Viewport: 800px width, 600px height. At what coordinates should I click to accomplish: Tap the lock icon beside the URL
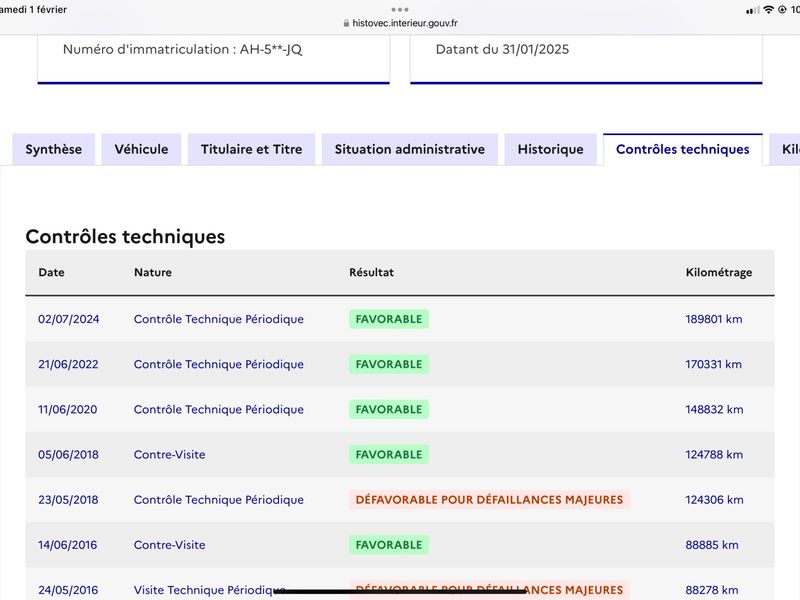[x=346, y=23]
